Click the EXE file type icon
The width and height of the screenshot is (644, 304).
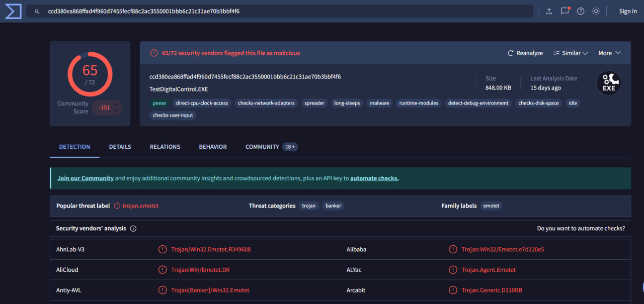pos(608,83)
